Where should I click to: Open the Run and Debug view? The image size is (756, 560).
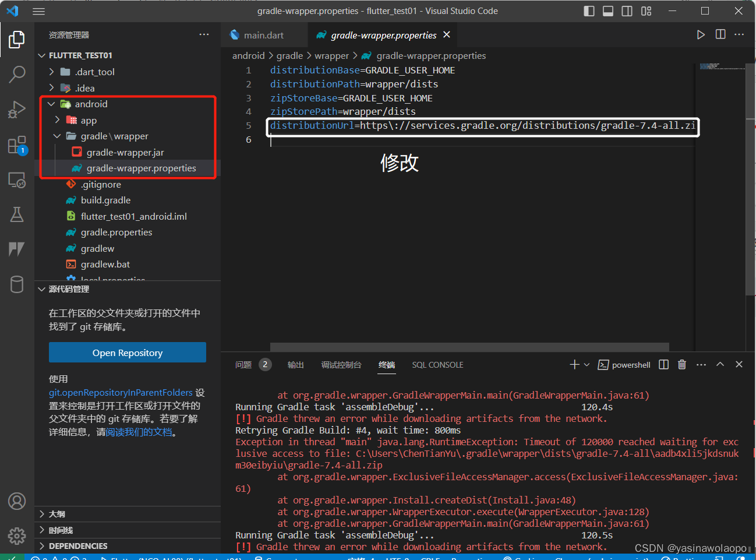coord(17,109)
